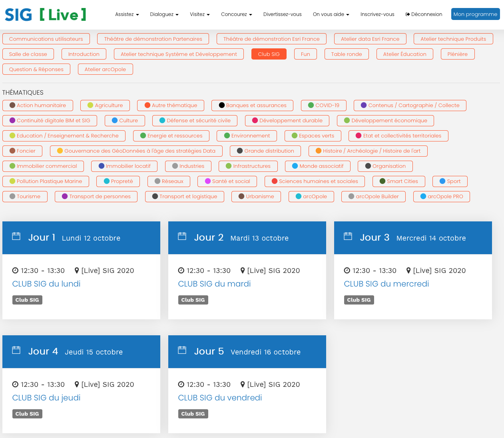Choose the Smart Cities theme
Image resolution: width=504 pixels, height=438 pixels.
point(399,181)
